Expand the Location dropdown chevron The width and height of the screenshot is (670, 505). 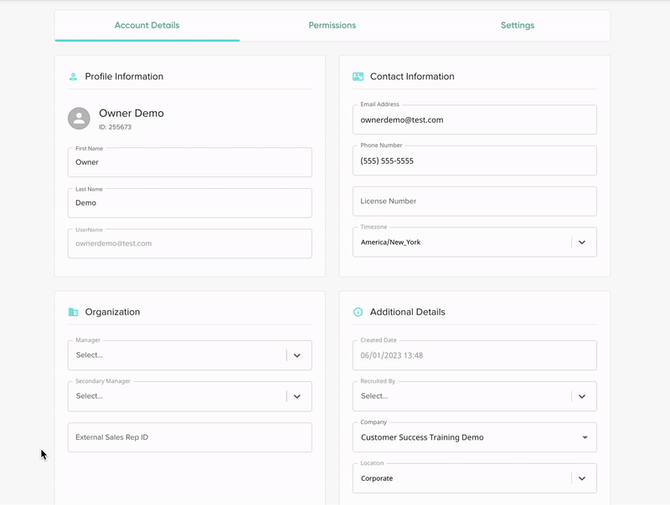(582, 479)
